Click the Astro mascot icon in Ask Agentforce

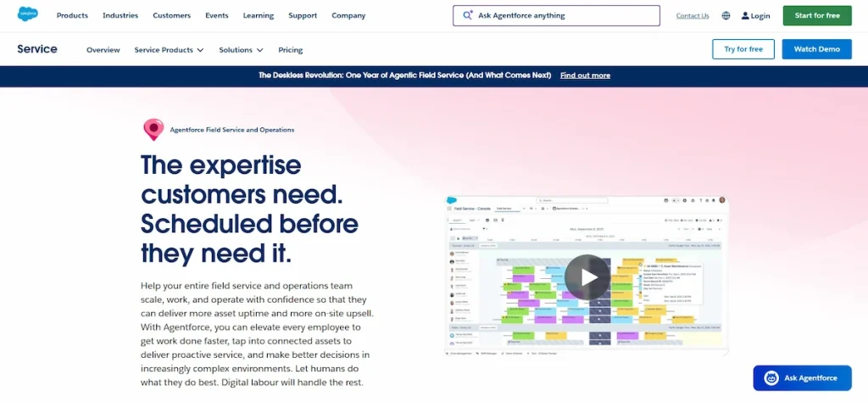[x=771, y=378]
